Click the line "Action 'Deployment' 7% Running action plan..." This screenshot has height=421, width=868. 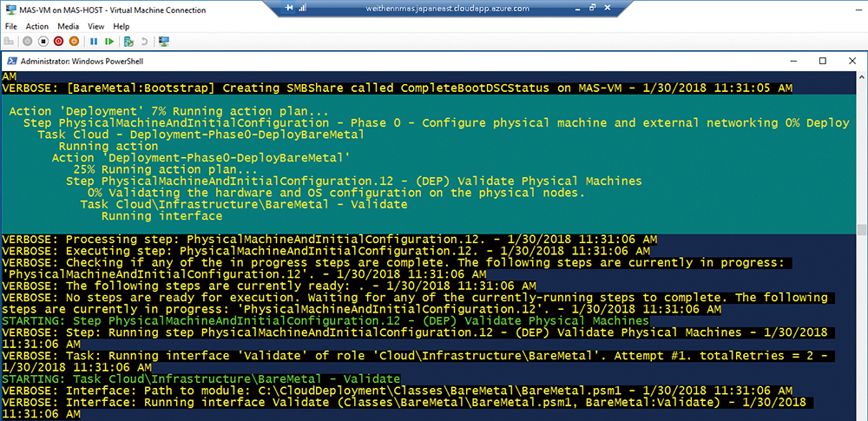169,111
